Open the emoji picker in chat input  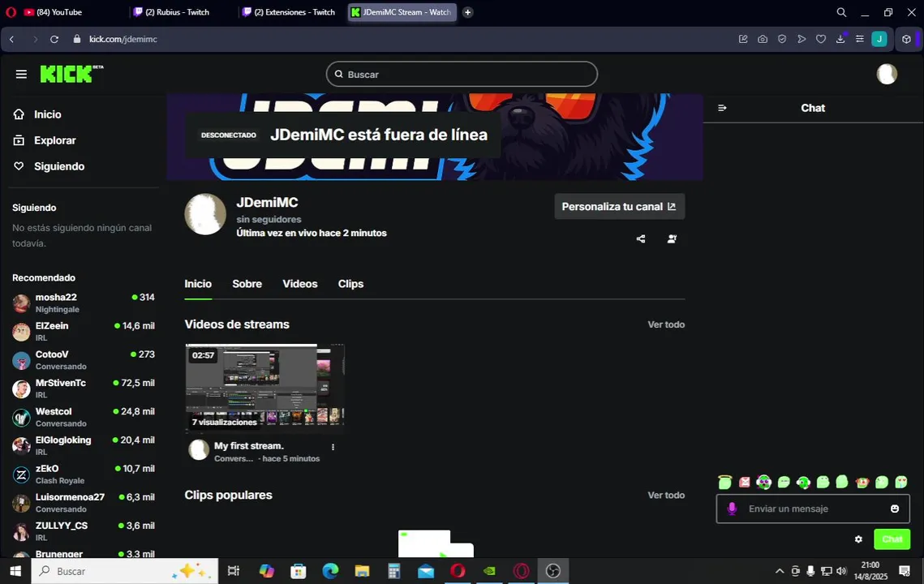895,509
